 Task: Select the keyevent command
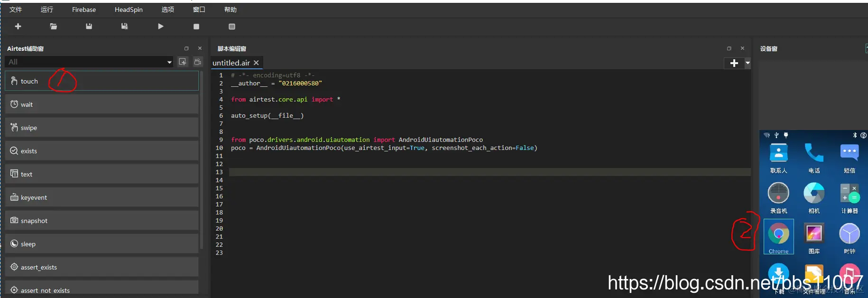coord(102,197)
